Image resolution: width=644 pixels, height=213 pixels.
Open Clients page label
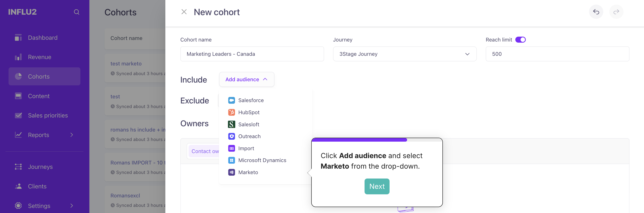37,186
